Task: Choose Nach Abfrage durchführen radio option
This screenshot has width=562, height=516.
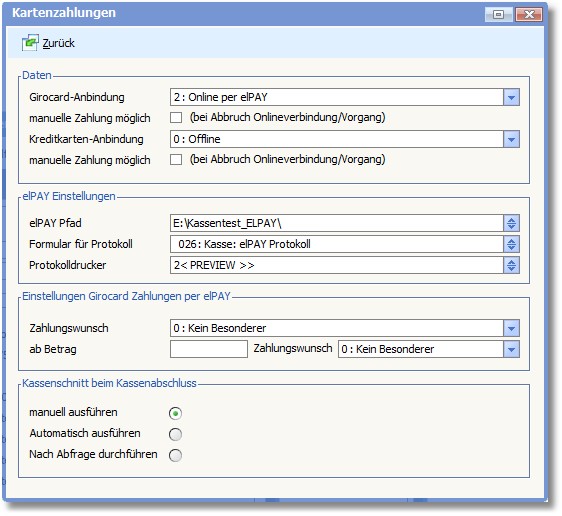Action: tap(175, 455)
